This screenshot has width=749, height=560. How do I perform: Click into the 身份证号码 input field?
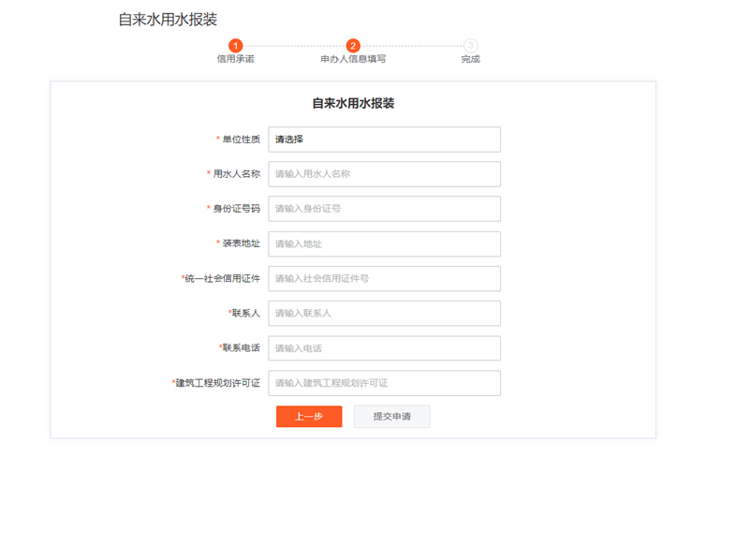click(384, 209)
